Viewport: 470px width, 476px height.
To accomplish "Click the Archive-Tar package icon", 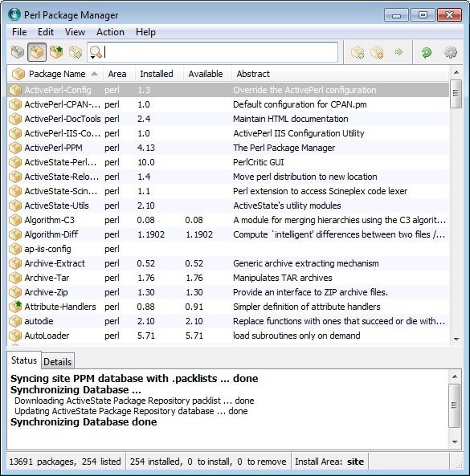I will point(15,278).
